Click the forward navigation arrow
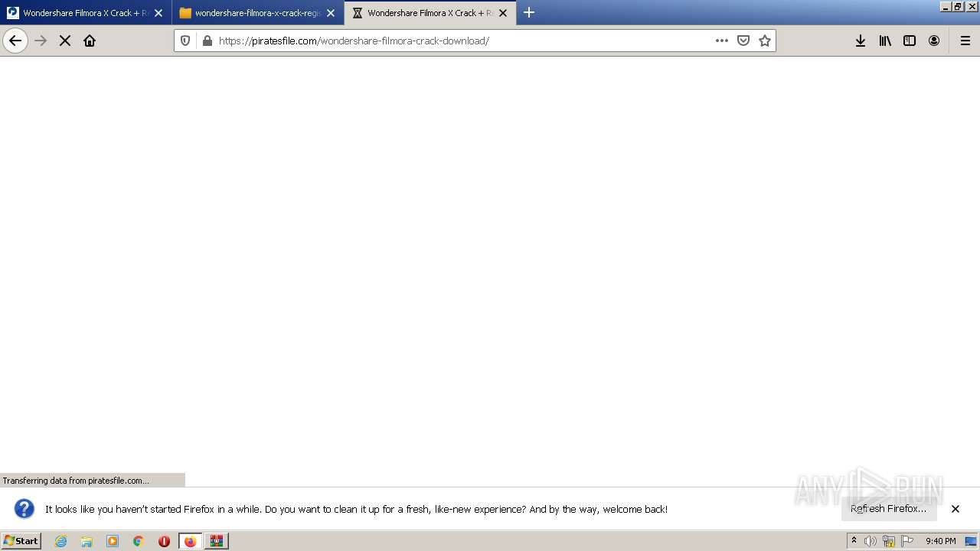Image resolution: width=980 pixels, height=551 pixels. (41, 41)
